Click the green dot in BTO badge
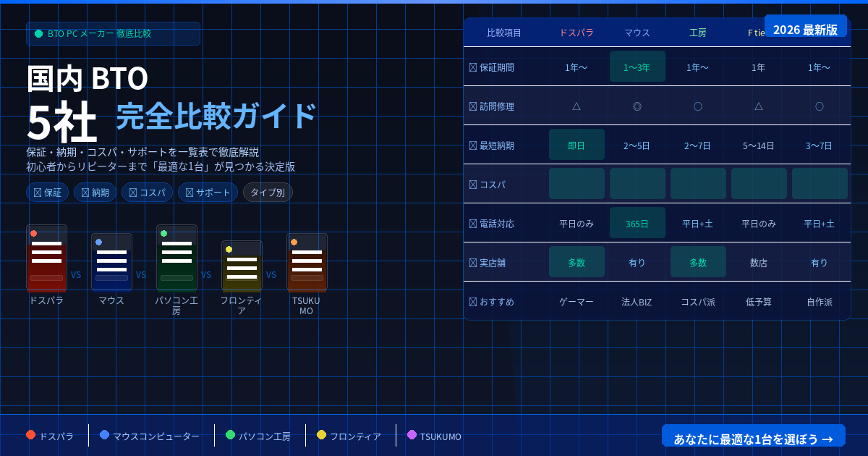868x456 pixels. (x=39, y=34)
